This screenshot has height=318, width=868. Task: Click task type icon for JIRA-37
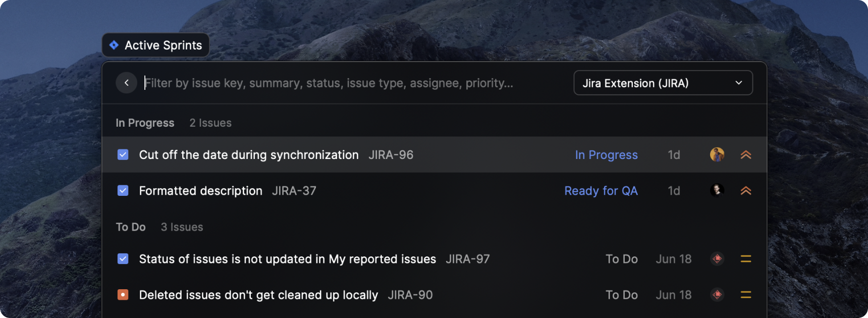[x=123, y=190]
